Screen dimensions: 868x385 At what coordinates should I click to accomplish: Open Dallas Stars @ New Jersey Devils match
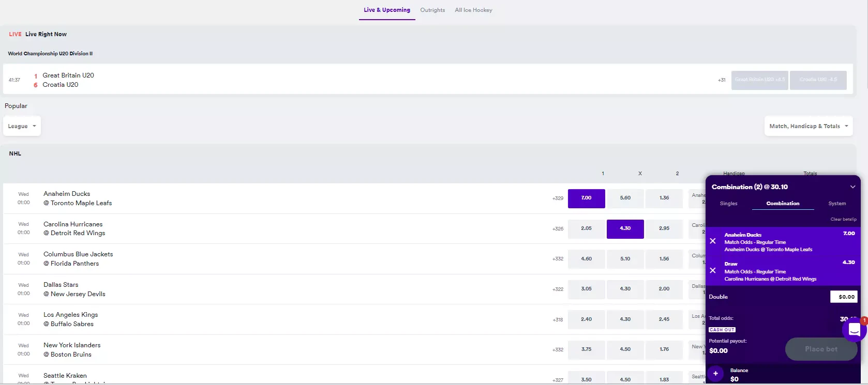pyautogui.click(x=74, y=289)
